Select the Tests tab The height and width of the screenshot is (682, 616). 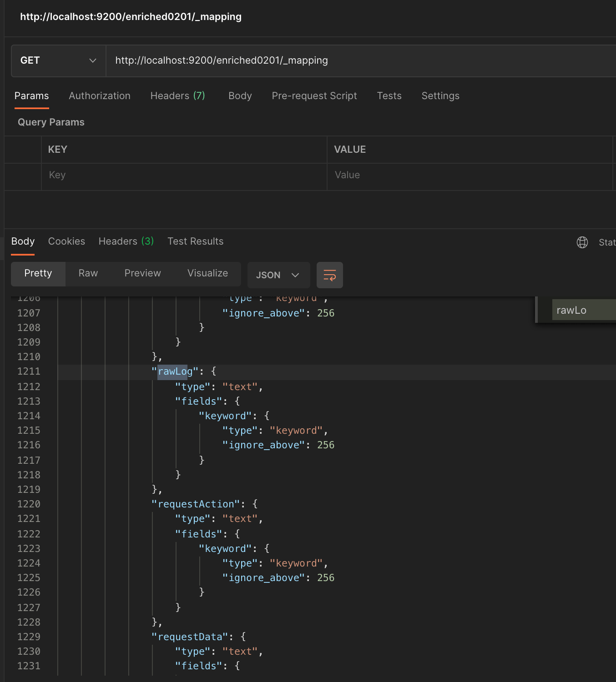pos(389,96)
